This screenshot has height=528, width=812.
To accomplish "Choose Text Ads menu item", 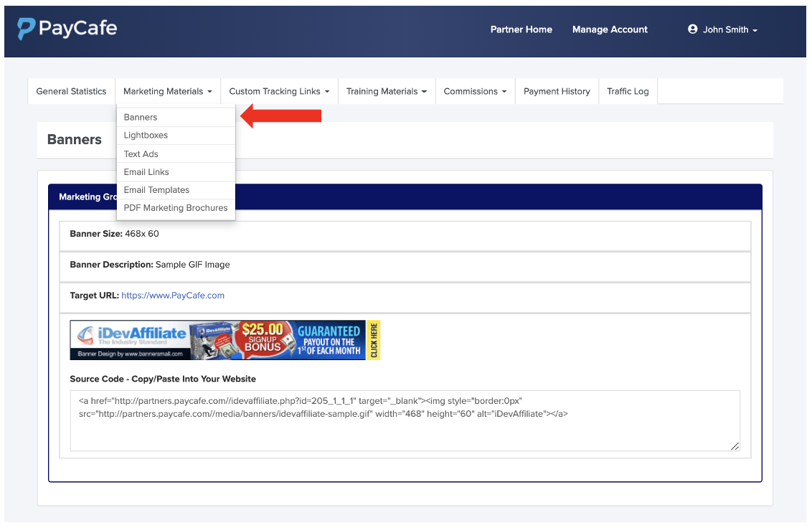I will (x=176, y=154).
